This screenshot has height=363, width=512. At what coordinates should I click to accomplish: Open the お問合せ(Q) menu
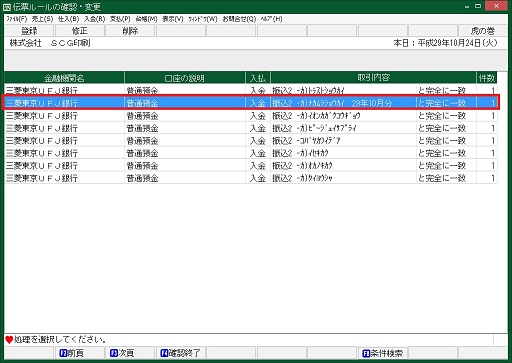(239, 19)
